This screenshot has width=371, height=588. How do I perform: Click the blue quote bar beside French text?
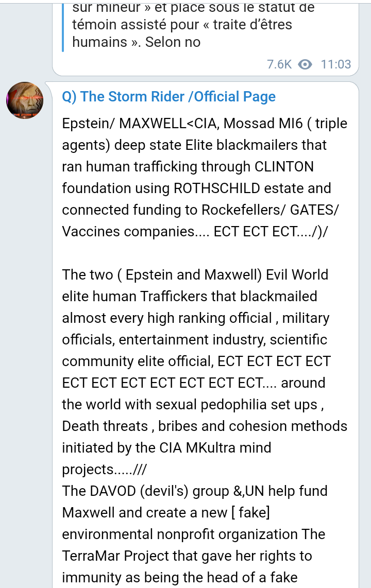[x=63, y=26]
